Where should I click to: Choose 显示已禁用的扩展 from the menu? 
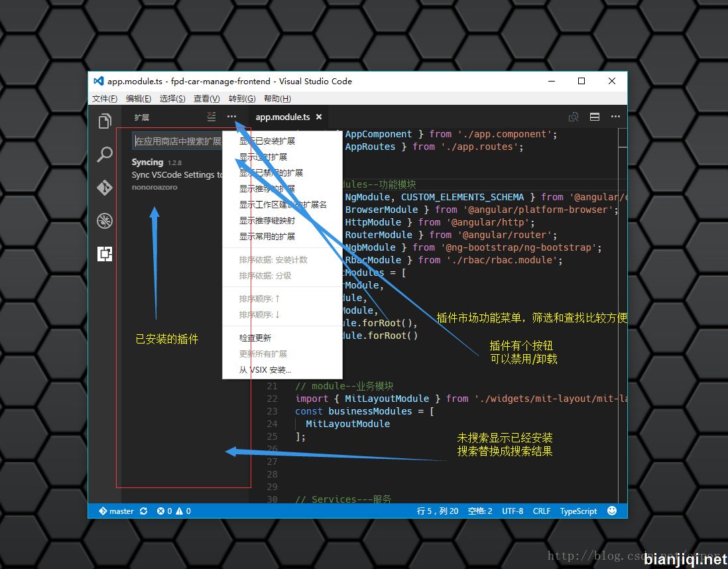coord(282,173)
